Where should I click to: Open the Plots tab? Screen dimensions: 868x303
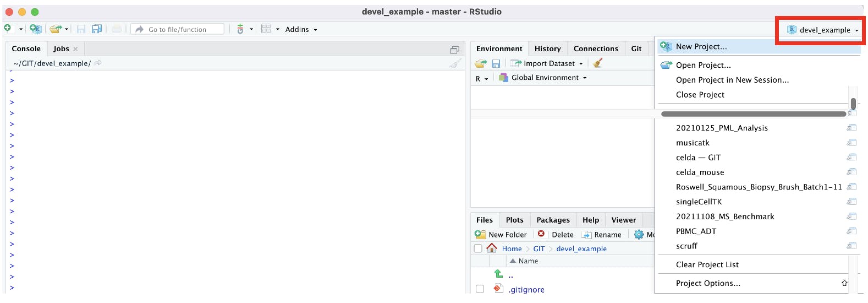click(514, 220)
